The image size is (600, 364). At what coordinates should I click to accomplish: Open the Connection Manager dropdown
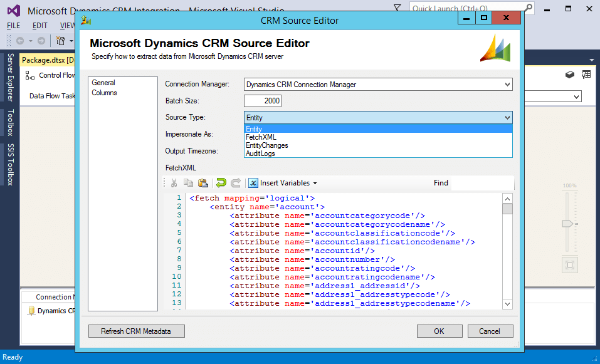pyautogui.click(x=507, y=85)
